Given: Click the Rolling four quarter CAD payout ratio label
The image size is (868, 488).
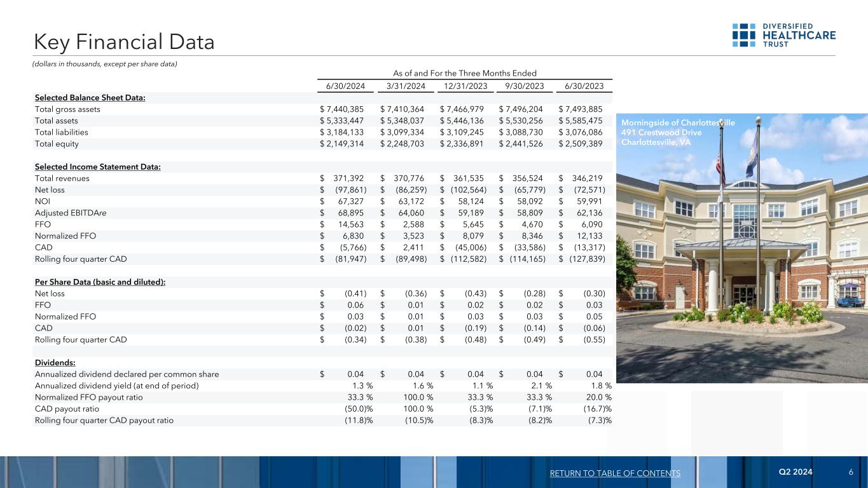Looking at the screenshot, I should [x=104, y=420].
